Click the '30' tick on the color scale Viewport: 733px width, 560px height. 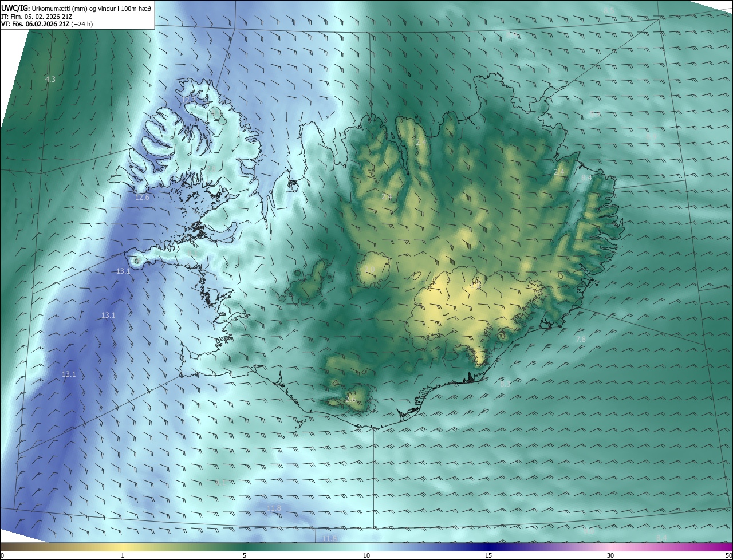pyautogui.click(x=610, y=556)
